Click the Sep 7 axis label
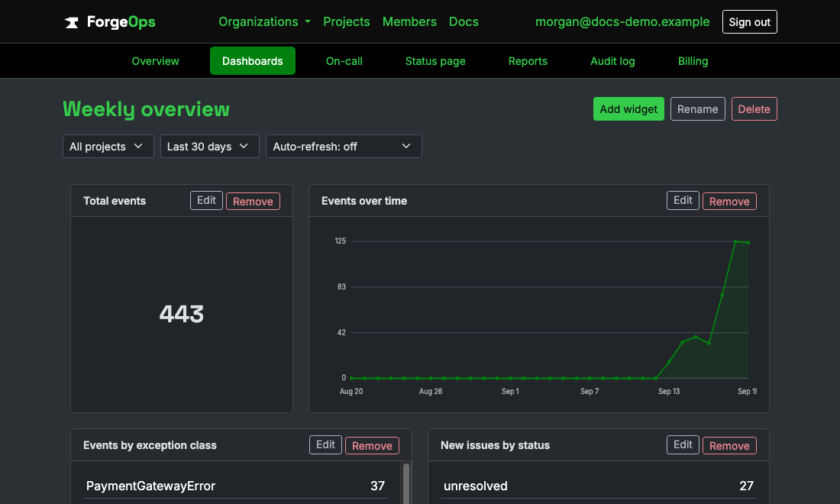Screen dimensions: 840x504 pos(590,392)
